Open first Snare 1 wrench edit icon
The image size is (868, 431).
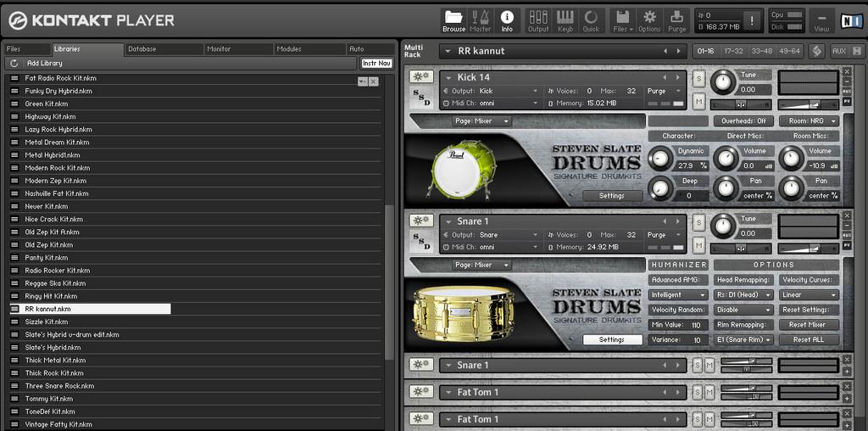(421, 221)
